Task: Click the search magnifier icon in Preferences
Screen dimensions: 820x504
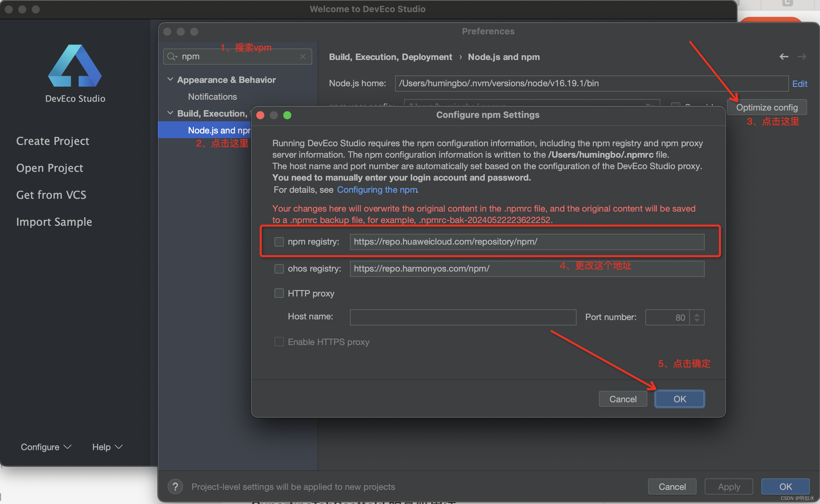Action: point(172,57)
